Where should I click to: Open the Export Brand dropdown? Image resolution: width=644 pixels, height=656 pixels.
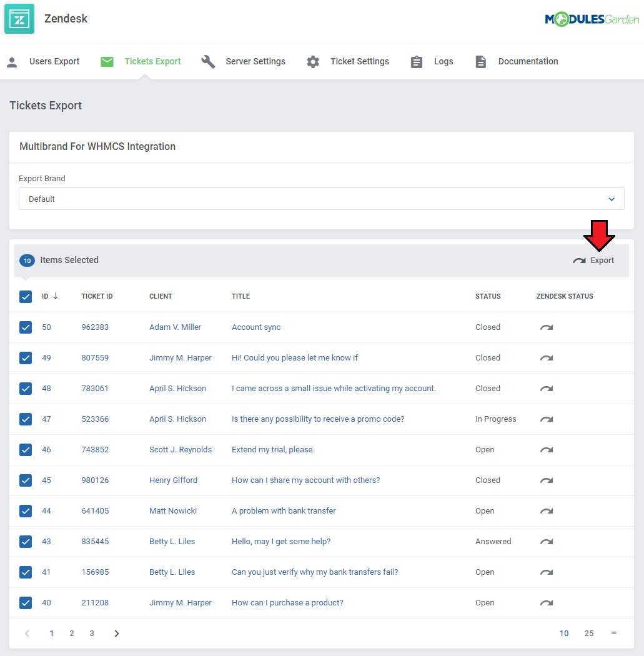point(321,199)
